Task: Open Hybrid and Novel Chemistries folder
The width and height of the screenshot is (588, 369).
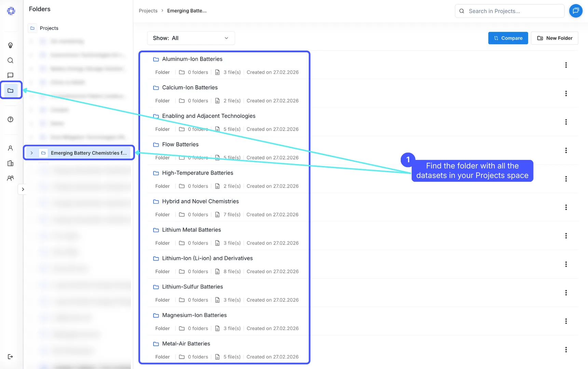Action: pos(200,201)
